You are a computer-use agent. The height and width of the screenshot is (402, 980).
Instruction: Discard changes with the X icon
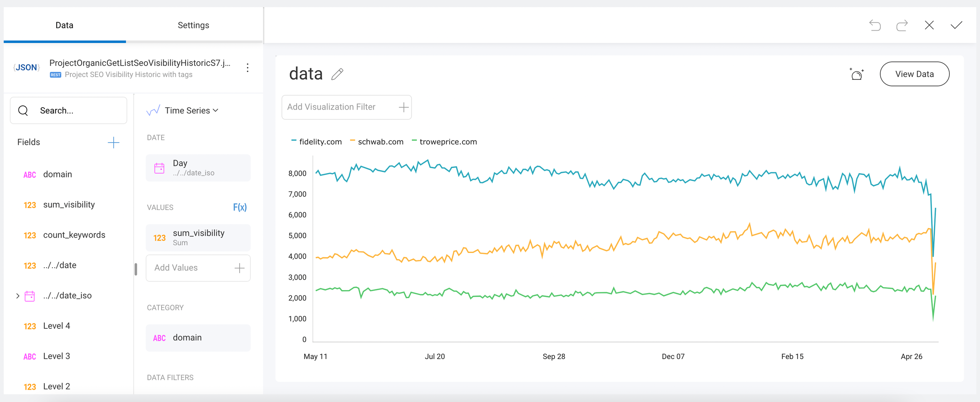point(929,25)
